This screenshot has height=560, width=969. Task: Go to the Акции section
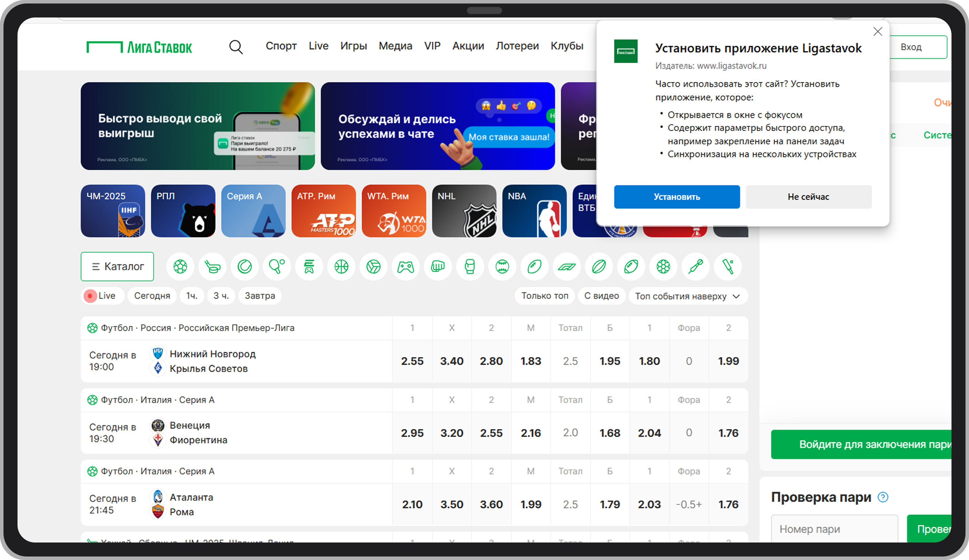pyautogui.click(x=468, y=46)
